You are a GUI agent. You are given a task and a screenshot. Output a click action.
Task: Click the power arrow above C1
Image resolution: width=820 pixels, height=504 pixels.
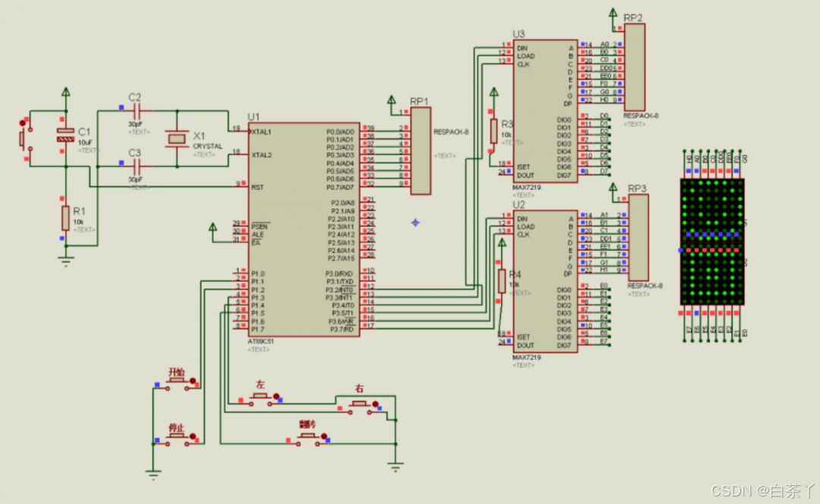pyautogui.click(x=65, y=93)
